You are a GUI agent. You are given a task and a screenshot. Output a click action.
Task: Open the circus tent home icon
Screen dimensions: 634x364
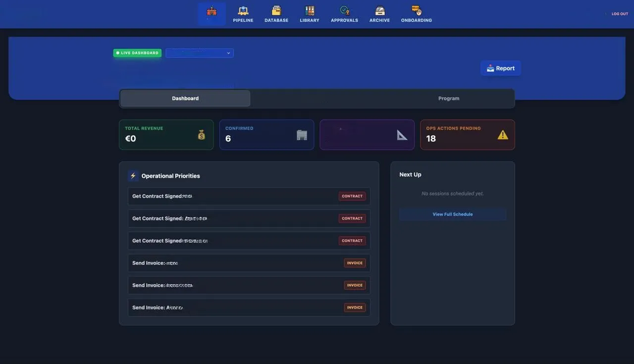tap(211, 11)
